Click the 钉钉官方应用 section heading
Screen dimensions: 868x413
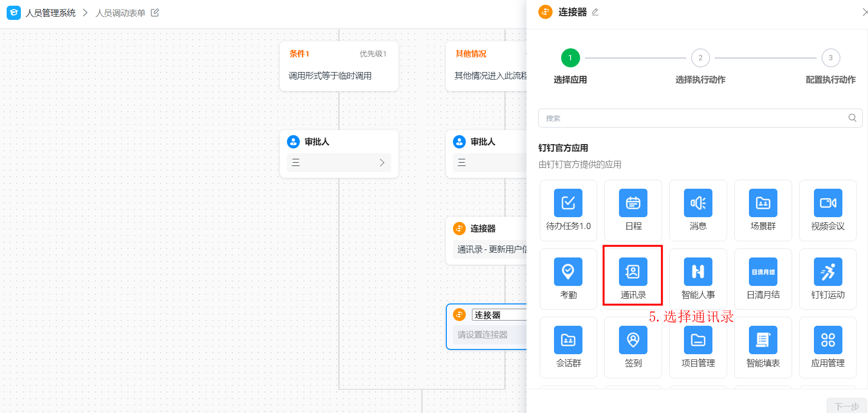pyautogui.click(x=563, y=148)
